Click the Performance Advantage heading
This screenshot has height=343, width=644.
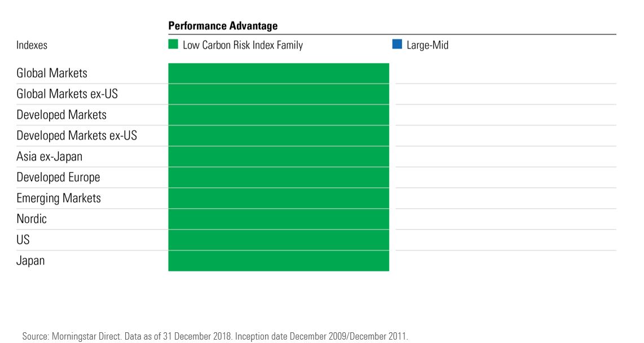click(223, 26)
